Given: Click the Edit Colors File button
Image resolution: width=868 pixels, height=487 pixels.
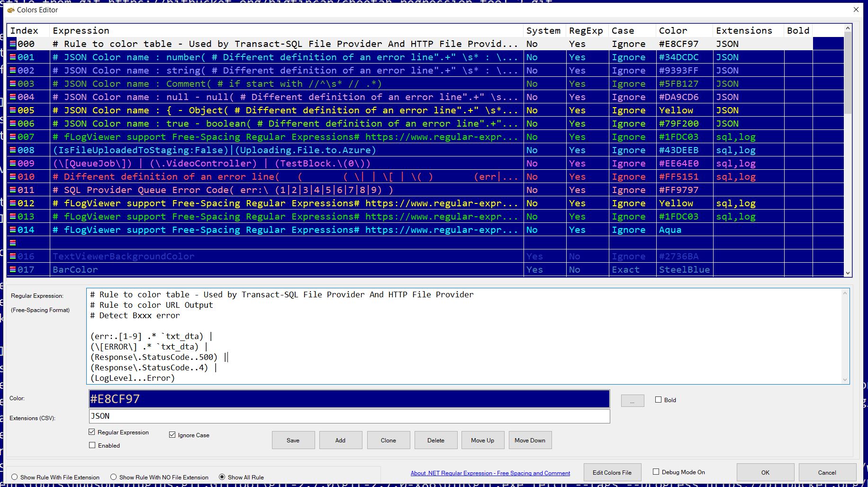Looking at the screenshot, I should point(612,472).
